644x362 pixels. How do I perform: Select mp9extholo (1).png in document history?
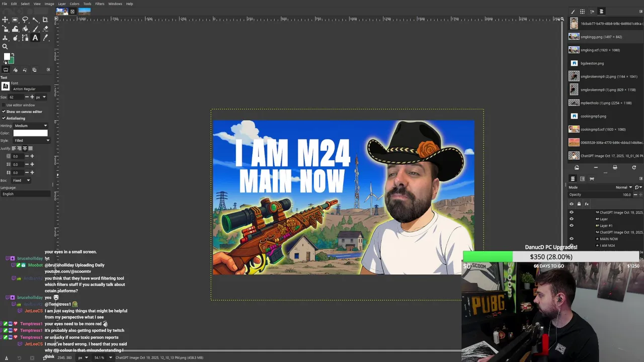(606, 103)
